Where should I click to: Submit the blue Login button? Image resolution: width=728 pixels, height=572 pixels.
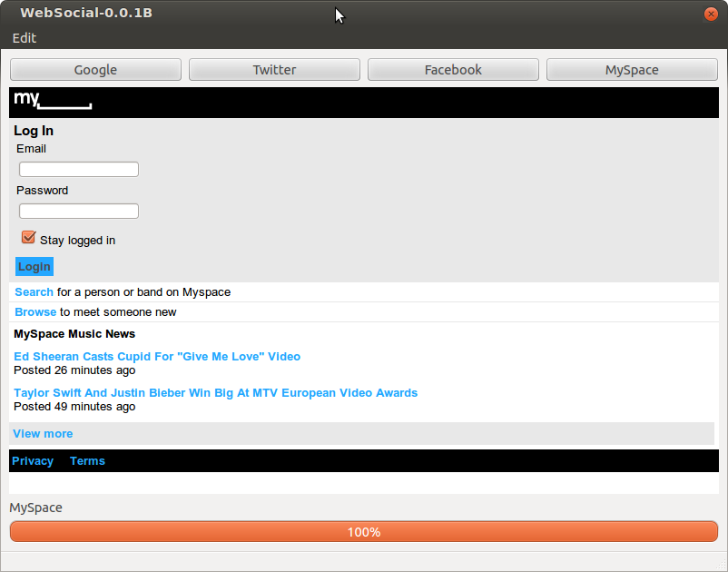34,267
